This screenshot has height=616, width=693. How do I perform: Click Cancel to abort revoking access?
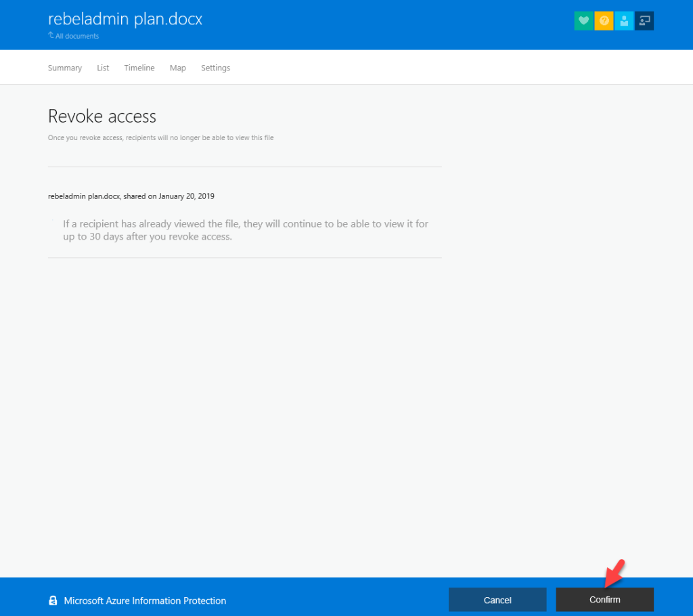[497, 600]
